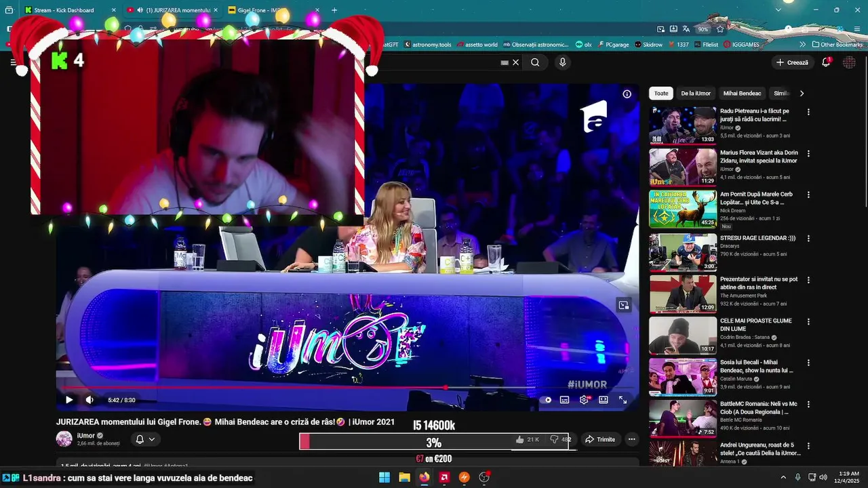This screenshot has height=488, width=868.
Task: Open options for Sosia lui Becali video
Action: point(808,363)
